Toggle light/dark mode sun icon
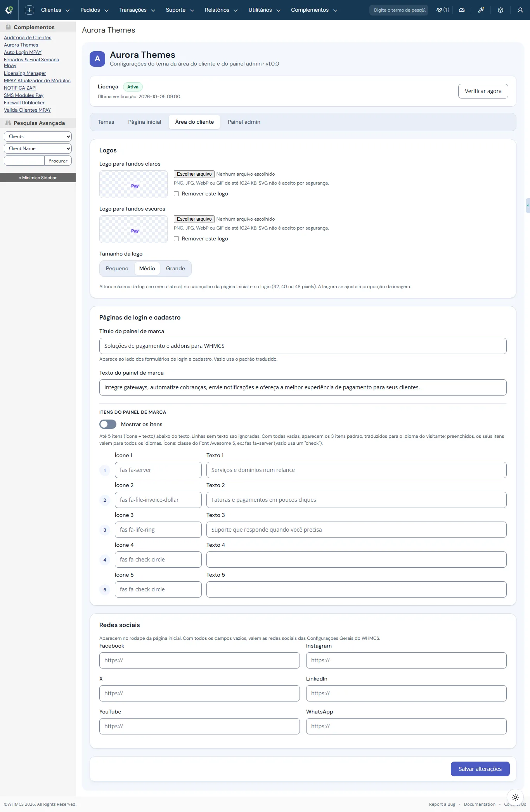 (x=515, y=797)
